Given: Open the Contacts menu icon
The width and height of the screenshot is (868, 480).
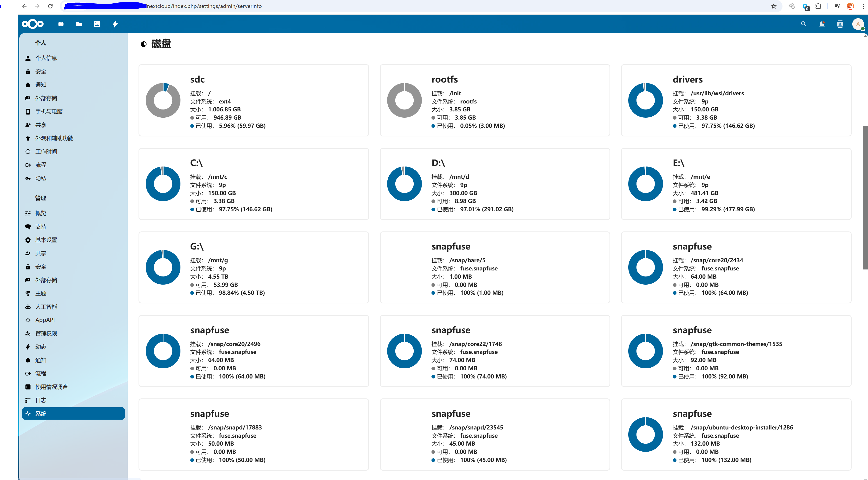Looking at the screenshot, I should [840, 24].
